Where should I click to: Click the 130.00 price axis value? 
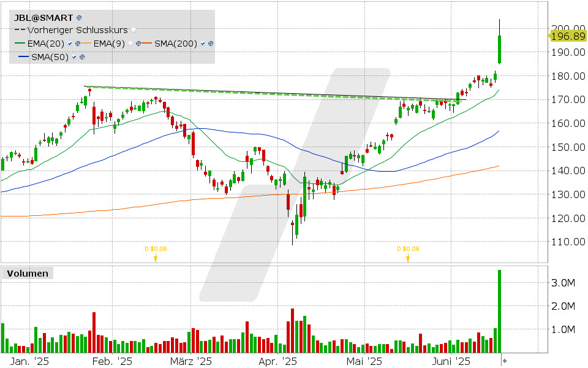click(568, 194)
